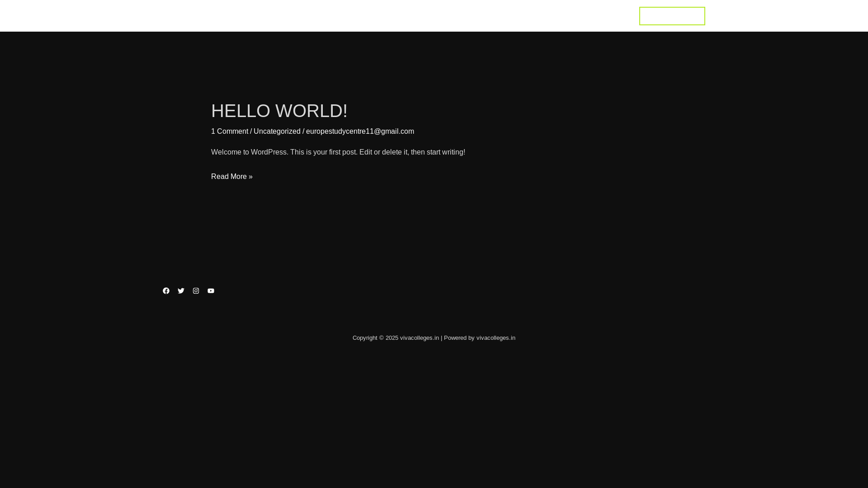
Task: Click Read More » link
Action: coord(231,176)
